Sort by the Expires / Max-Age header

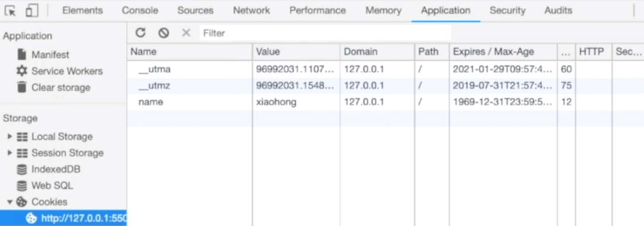tap(503, 52)
